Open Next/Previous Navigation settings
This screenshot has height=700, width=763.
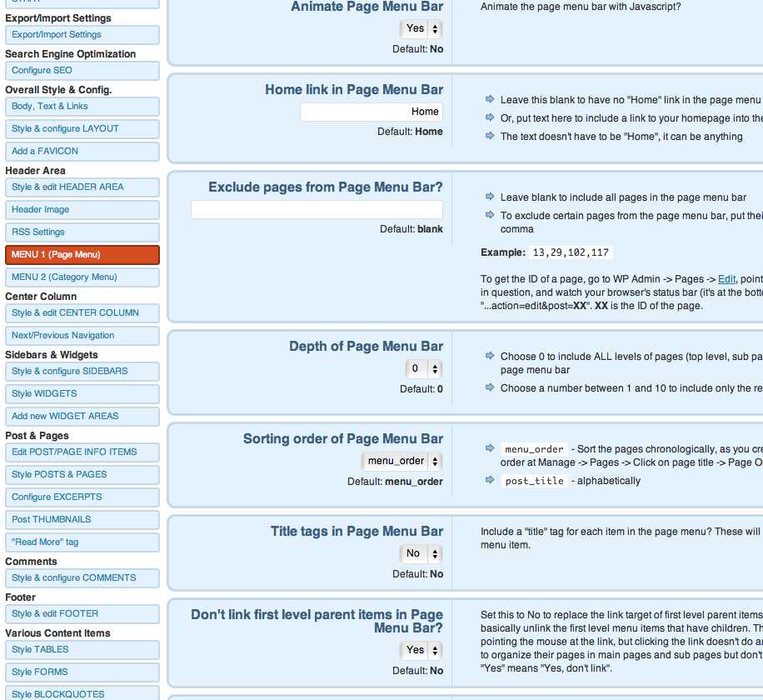(x=82, y=335)
